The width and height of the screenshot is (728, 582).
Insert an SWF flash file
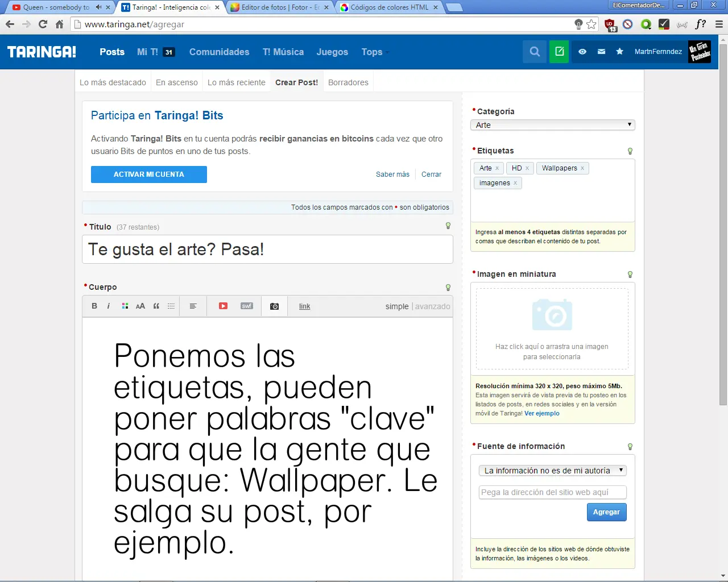(246, 306)
